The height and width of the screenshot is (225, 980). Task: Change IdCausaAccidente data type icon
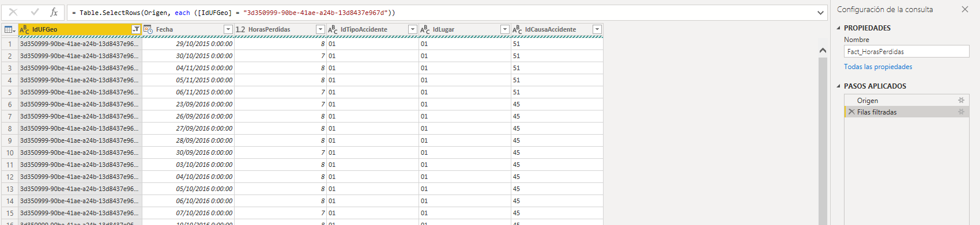click(x=517, y=29)
